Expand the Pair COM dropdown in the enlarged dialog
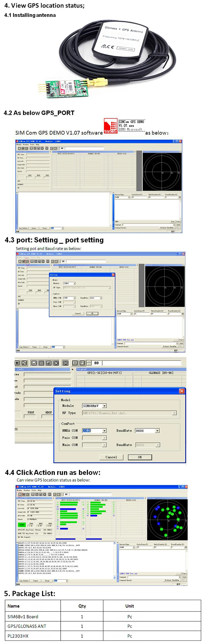The height and width of the screenshot is (644, 203). (105, 438)
